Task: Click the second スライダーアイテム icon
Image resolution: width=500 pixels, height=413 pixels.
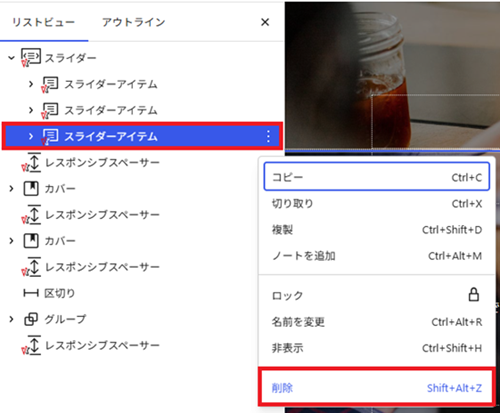Action: 50,110
